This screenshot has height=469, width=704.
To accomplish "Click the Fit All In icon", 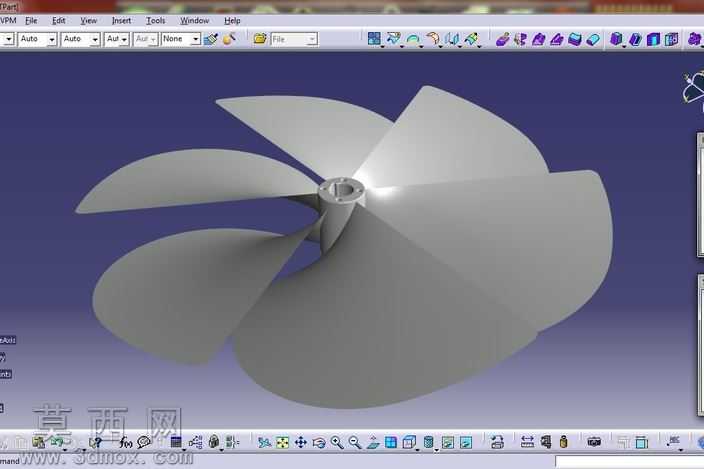I will click(282, 443).
